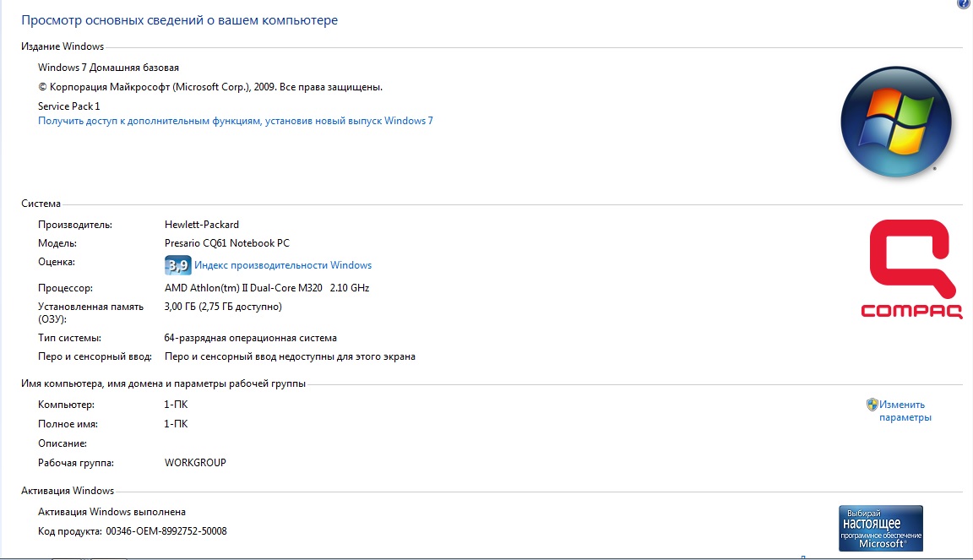Click the 3,00 ГБ installed memory value
This screenshot has width=973, height=560.
tap(223, 307)
